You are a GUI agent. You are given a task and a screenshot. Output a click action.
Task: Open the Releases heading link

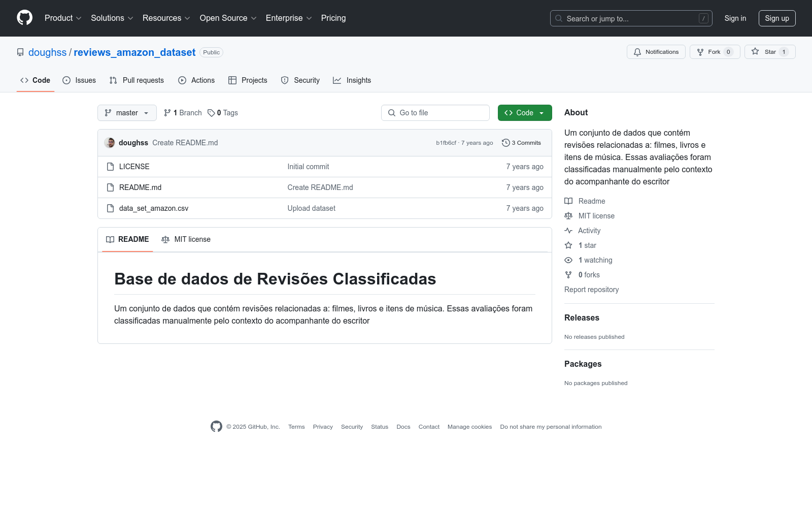[x=582, y=318]
